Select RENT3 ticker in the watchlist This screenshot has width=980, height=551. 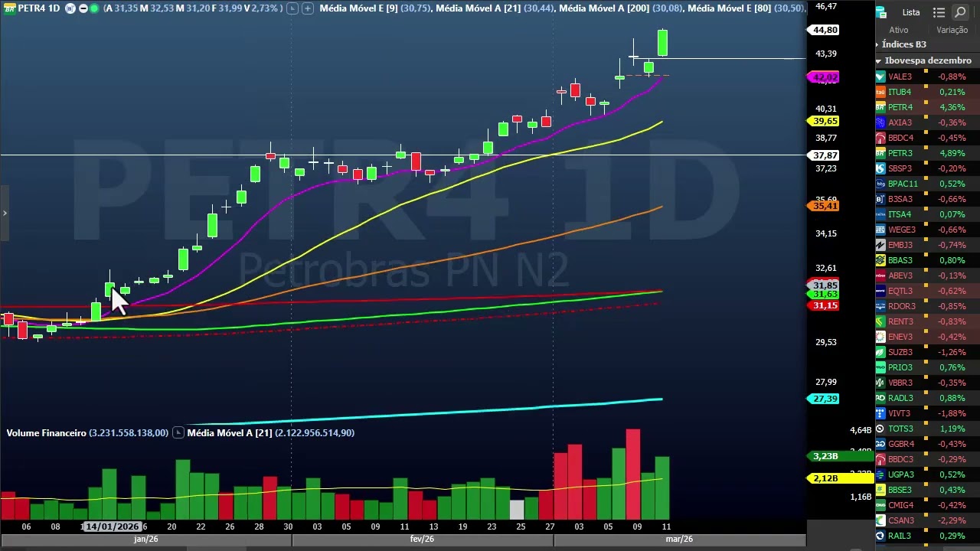(x=900, y=321)
